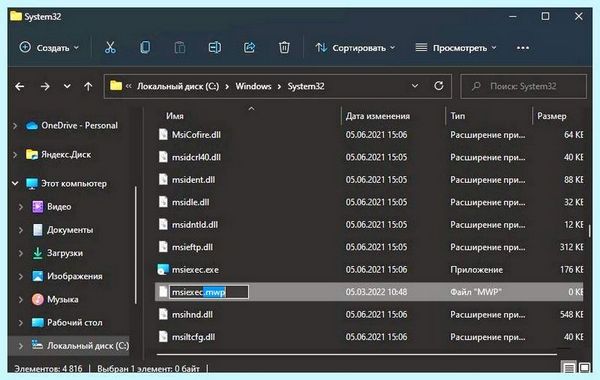The image size is (600, 380).
Task: Click the navigation pane scrollbar
Action: coord(135,245)
